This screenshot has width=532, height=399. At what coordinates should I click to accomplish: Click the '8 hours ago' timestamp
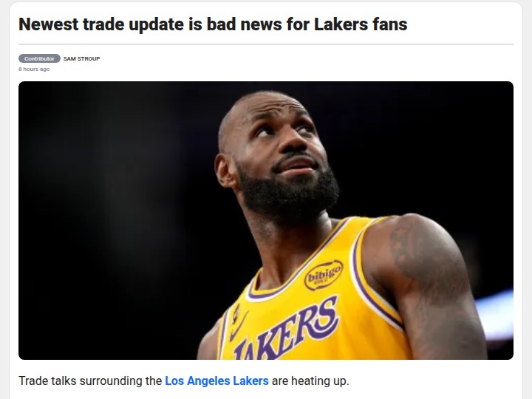point(34,69)
